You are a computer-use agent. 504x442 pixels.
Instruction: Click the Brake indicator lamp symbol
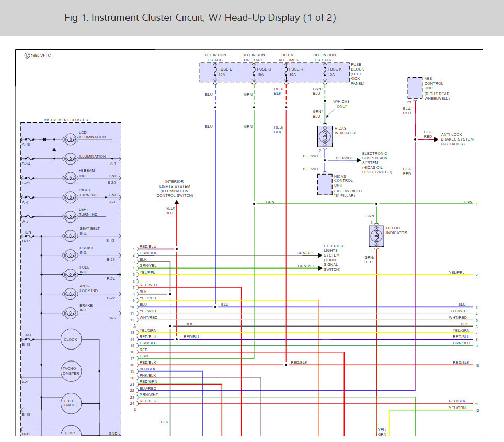click(x=70, y=312)
